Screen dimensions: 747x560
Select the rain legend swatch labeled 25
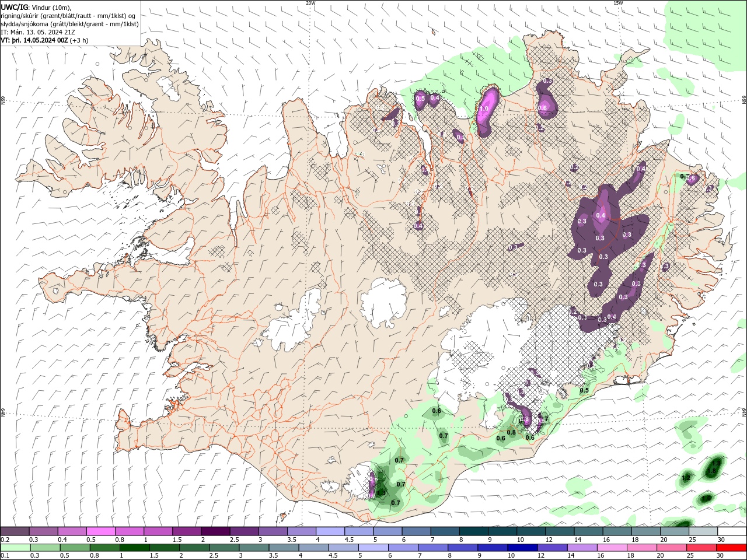pos(701,548)
